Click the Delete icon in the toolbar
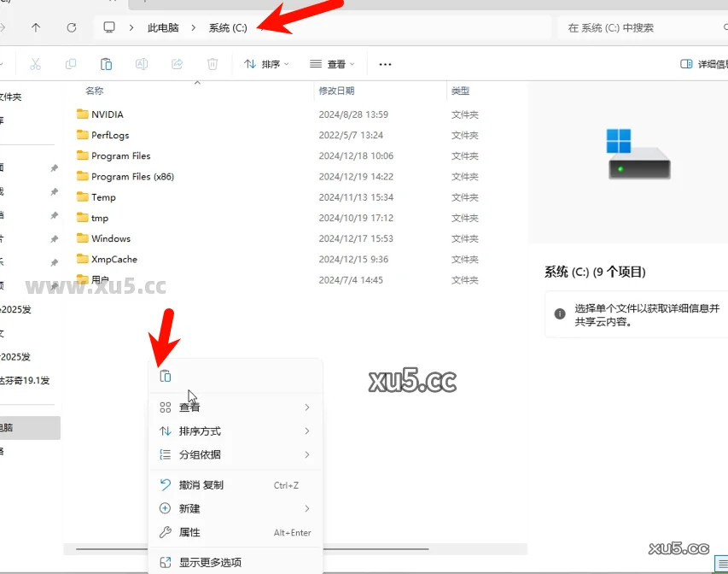The image size is (728, 574). point(212,63)
